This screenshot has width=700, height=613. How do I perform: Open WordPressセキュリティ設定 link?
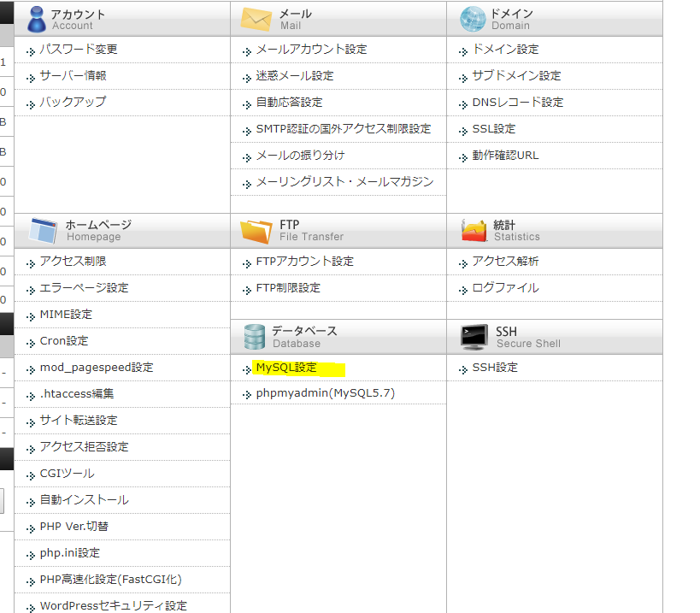(114, 606)
